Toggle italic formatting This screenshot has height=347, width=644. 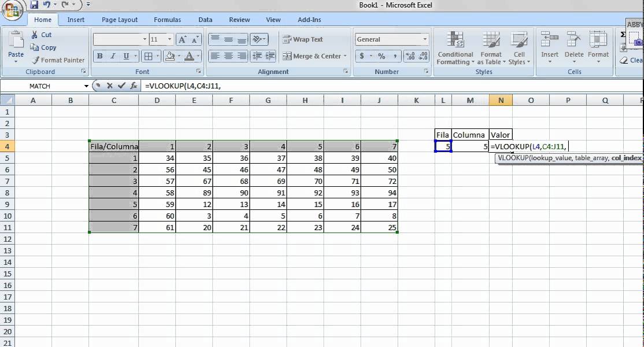[x=113, y=56]
